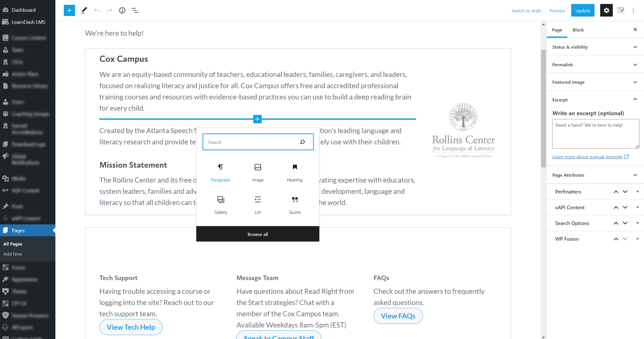Select the Heading block
Image resolution: width=644 pixels, height=339 pixels.
coord(295,172)
